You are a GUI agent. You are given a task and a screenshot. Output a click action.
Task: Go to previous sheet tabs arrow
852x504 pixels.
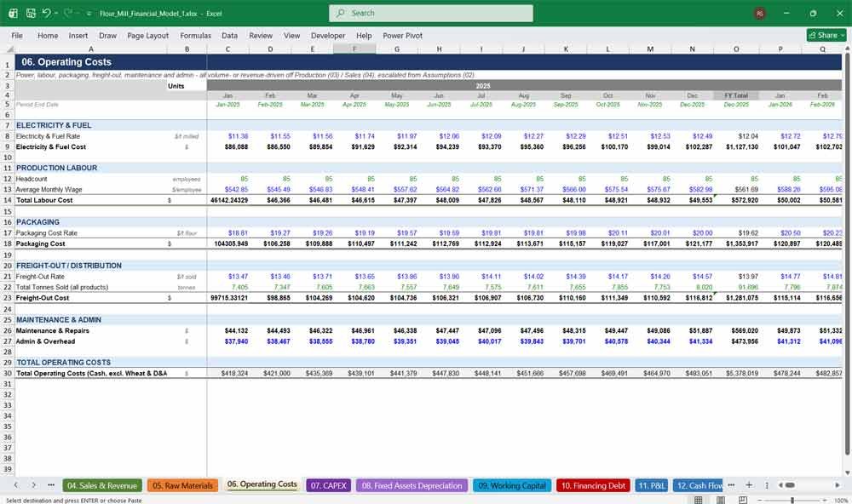pos(16,485)
